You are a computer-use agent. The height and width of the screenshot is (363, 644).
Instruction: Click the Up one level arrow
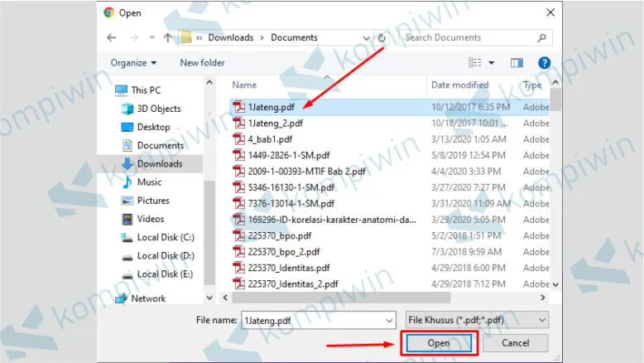point(168,37)
